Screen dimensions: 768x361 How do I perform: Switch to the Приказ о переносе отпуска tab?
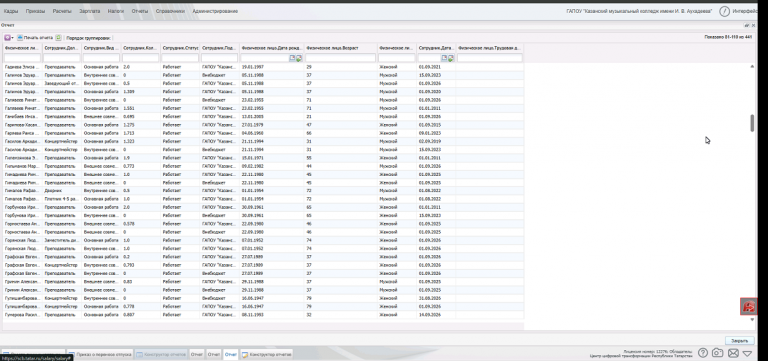100,354
